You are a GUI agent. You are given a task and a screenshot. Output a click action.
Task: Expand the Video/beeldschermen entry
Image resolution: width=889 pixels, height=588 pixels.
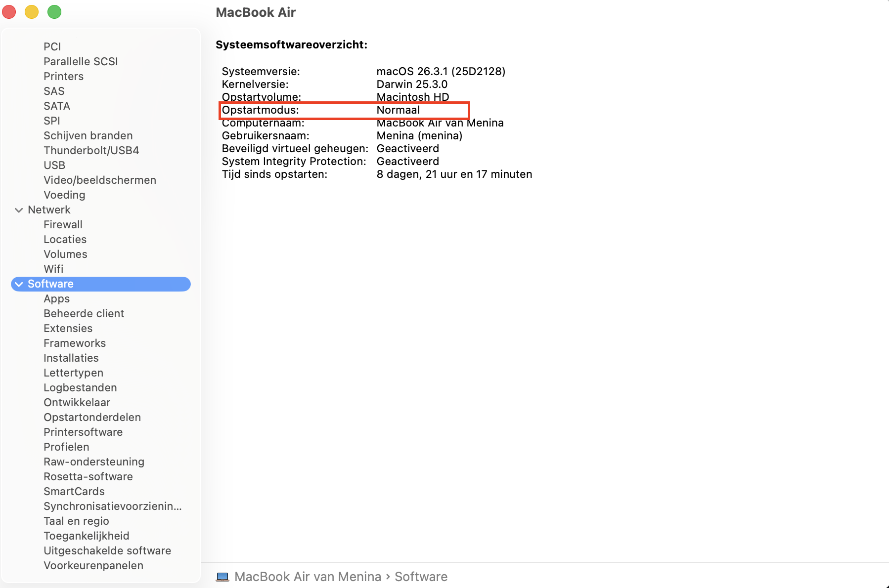[99, 180]
